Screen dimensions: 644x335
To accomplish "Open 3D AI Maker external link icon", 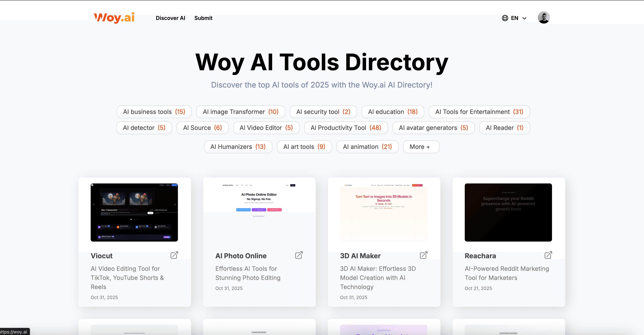I will (x=424, y=255).
